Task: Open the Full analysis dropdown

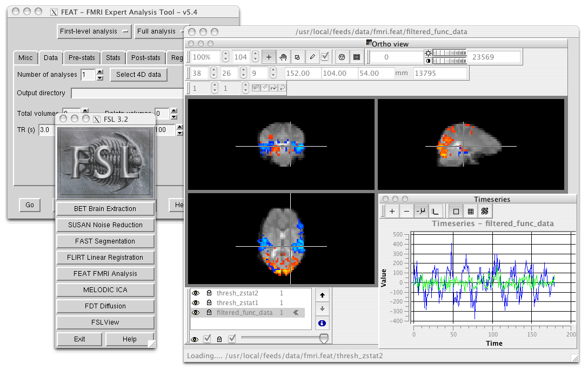Action: pyautogui.click(x=160, y=31)
